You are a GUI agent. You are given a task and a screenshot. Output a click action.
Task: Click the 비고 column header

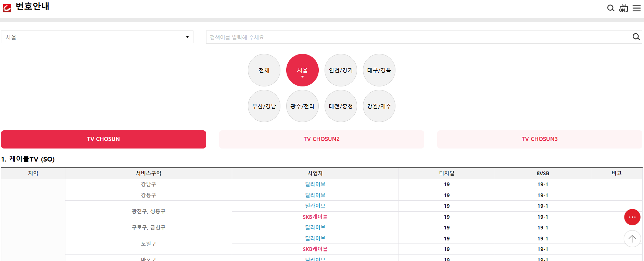pos(617,173)
